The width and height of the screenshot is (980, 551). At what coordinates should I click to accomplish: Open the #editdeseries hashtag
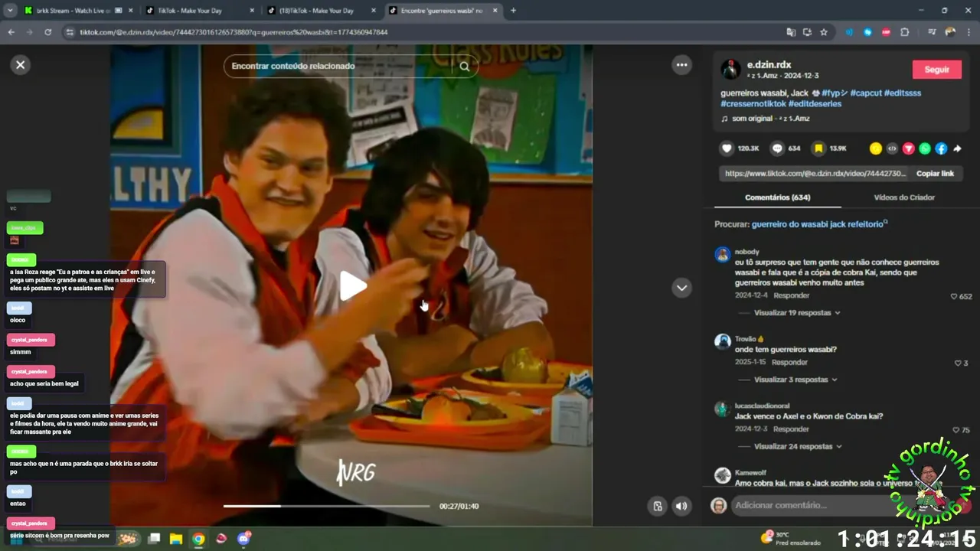pyautogui.click(x=815, y=103)
